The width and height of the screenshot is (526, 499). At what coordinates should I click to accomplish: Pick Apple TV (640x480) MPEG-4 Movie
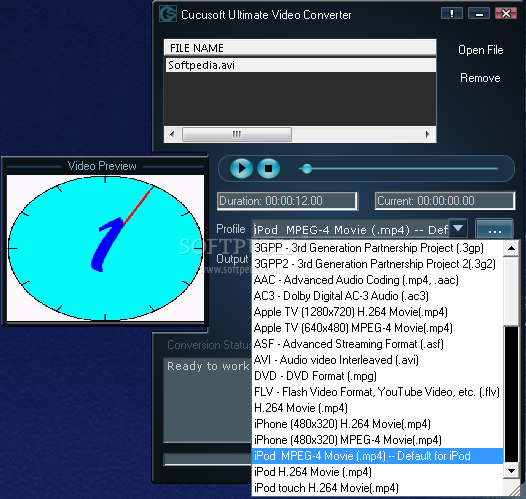pyautogui.click(x=377, y=328)
